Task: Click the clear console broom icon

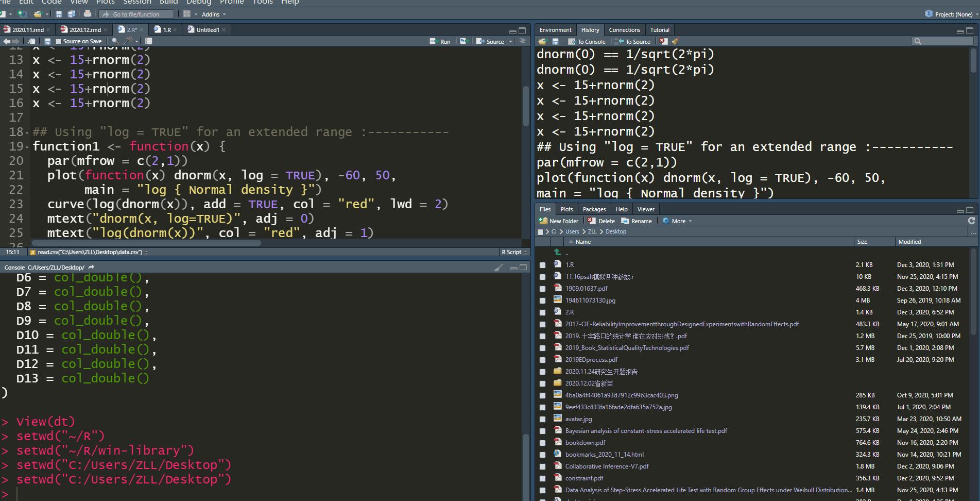Action: pos(498,268)
